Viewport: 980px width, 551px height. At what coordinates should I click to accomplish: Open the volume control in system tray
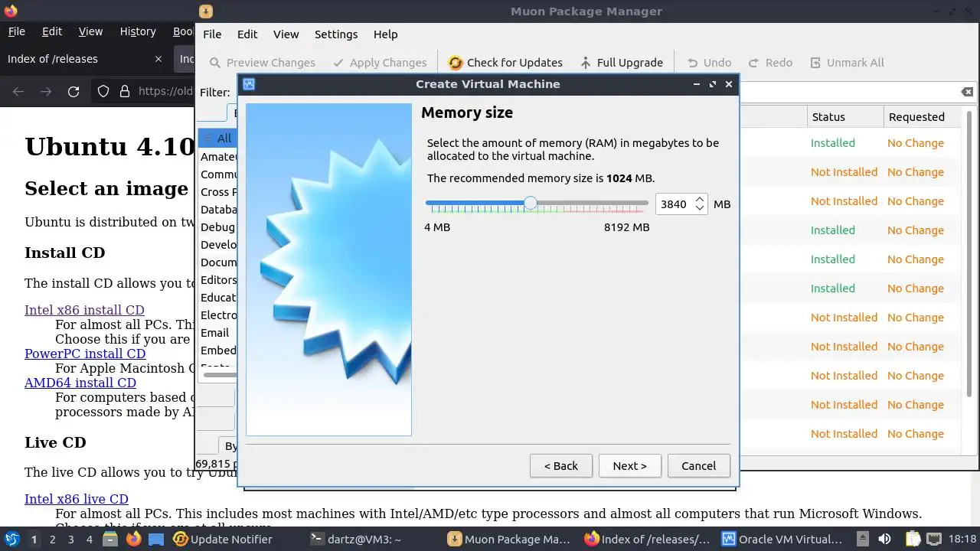(x=884, y=539)
